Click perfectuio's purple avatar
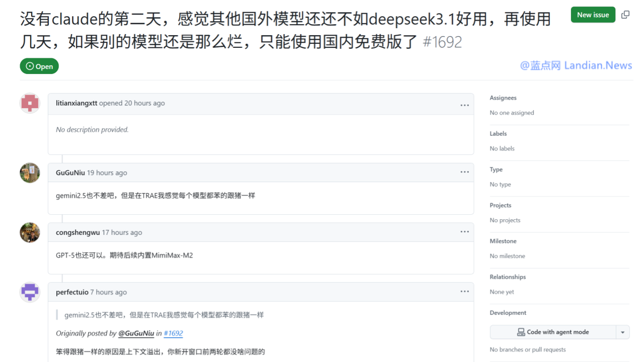 30,292
